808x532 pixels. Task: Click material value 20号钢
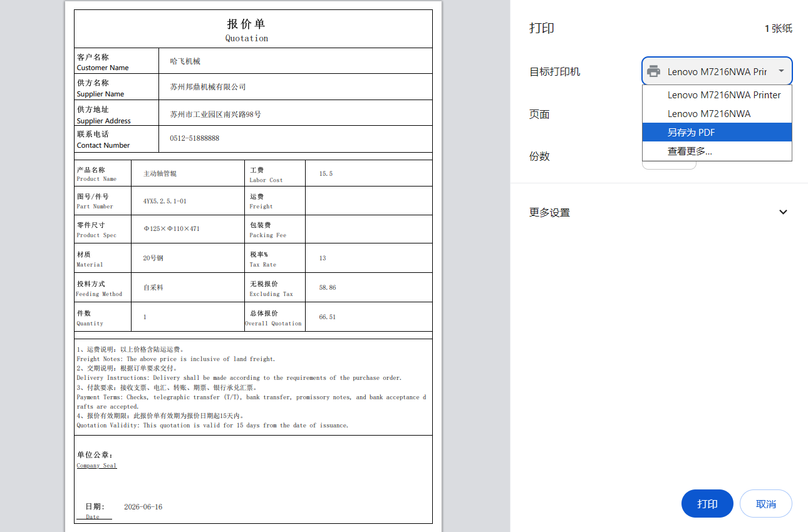(153, 258)
